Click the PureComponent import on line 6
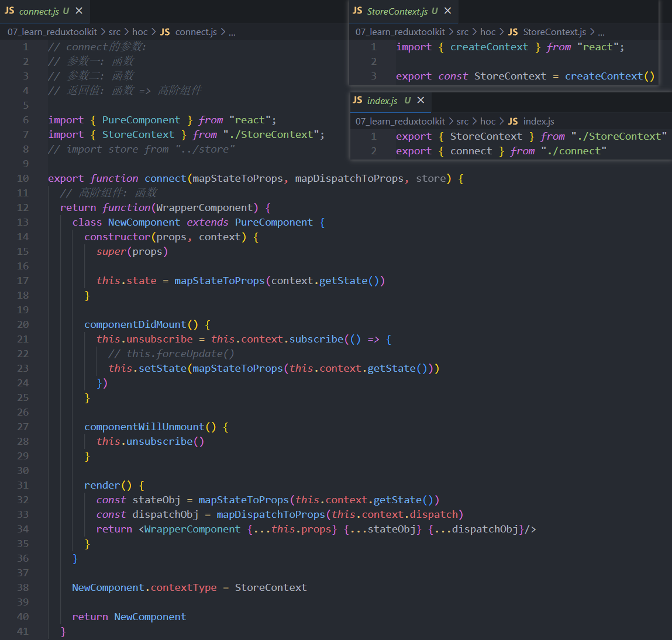 click(x=141, y=120)
